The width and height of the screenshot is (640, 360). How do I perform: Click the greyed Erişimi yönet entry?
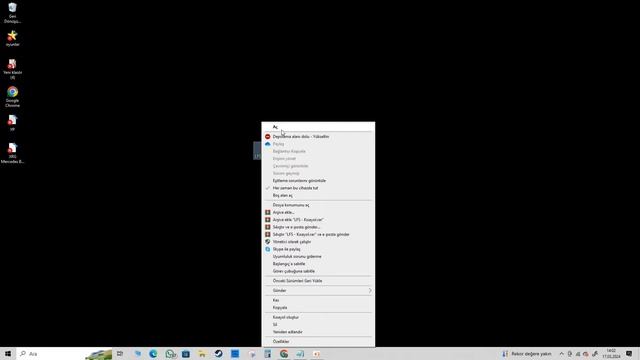click(x=318, y=159)
